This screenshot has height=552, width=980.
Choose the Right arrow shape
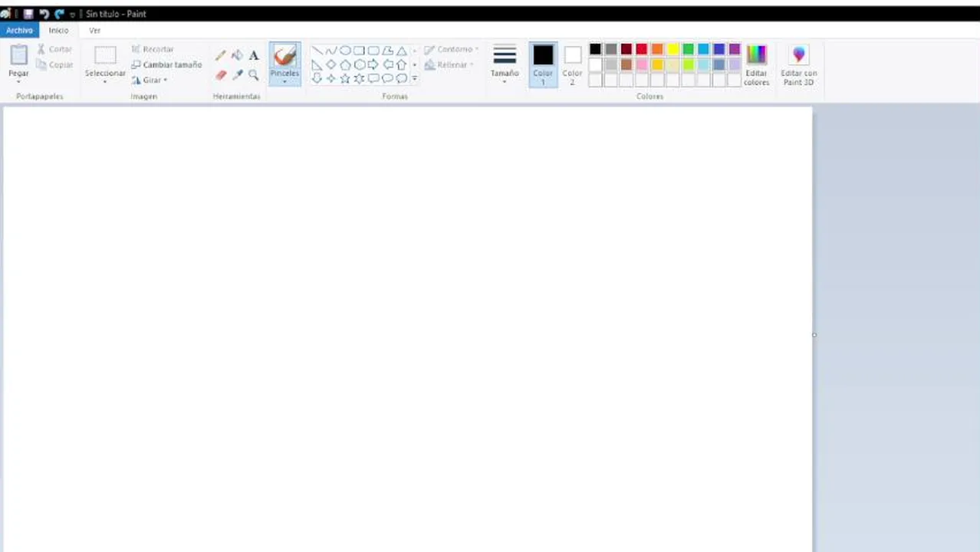[373, 64]
